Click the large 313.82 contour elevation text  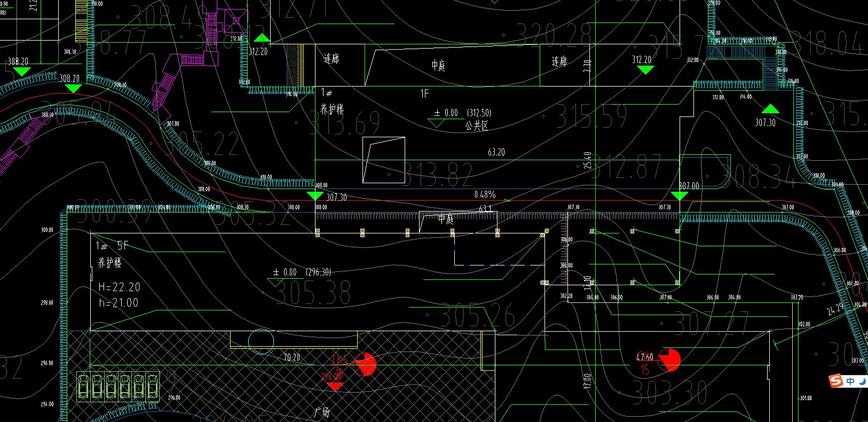click(437, 175)
